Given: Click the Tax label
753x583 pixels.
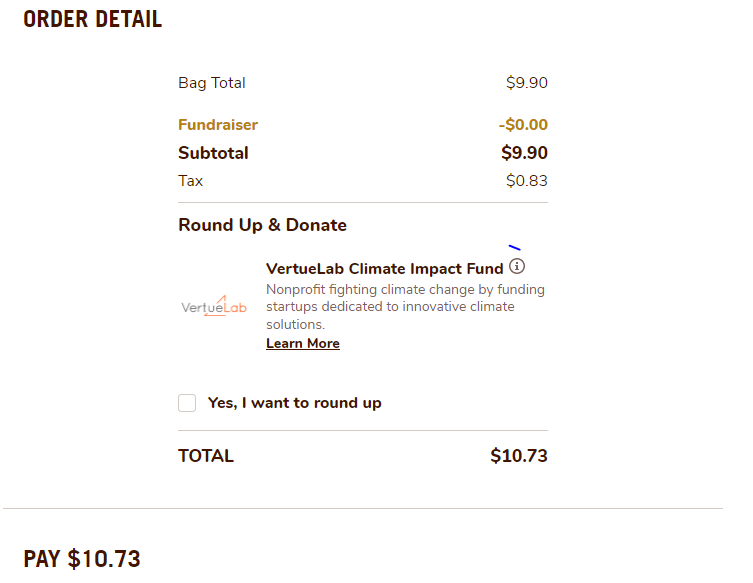Looking at the screenshot, I should click(190, 181).
